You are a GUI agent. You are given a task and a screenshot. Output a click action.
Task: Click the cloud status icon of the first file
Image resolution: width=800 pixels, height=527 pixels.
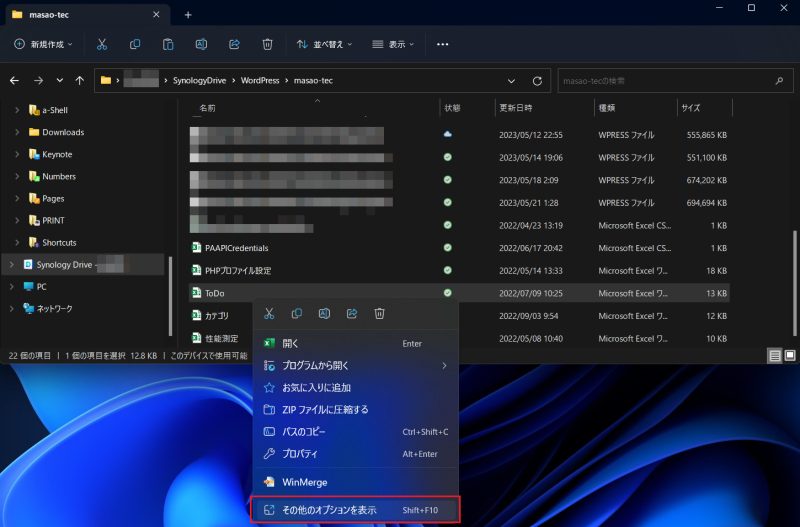coord(447,135)
